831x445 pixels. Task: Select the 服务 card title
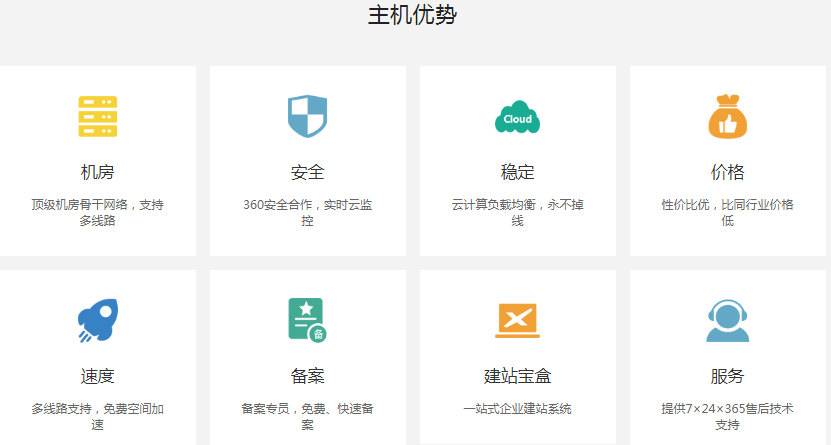[x=728, y=376]
